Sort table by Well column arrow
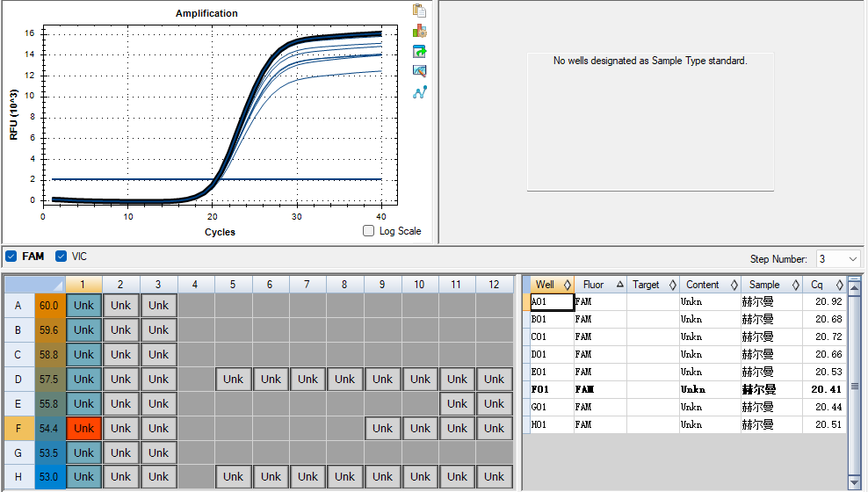Image resolution: width=868 pixels, height=492 pixels. click(568, 285)
